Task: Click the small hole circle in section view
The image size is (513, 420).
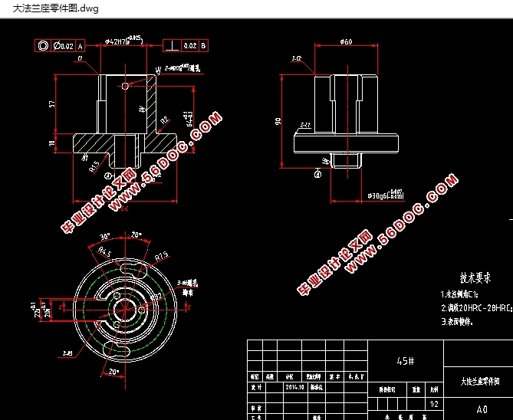Action: pyautogui.click(x=126, y=87)
